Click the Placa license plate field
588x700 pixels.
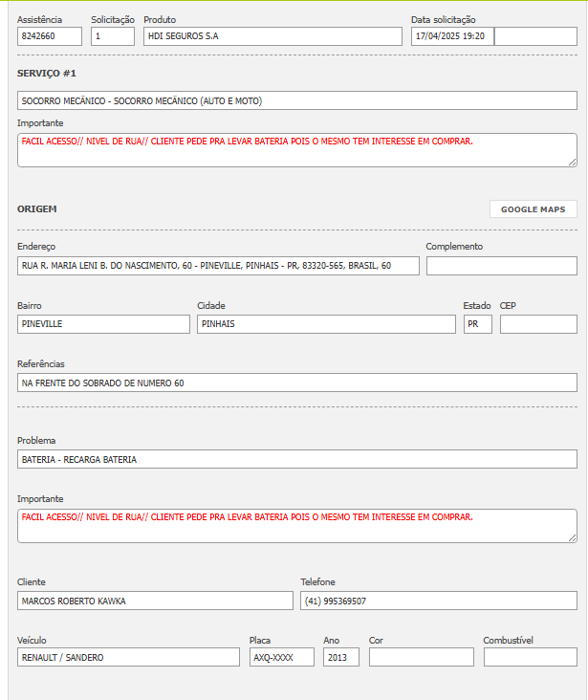(x=281, y=657)
